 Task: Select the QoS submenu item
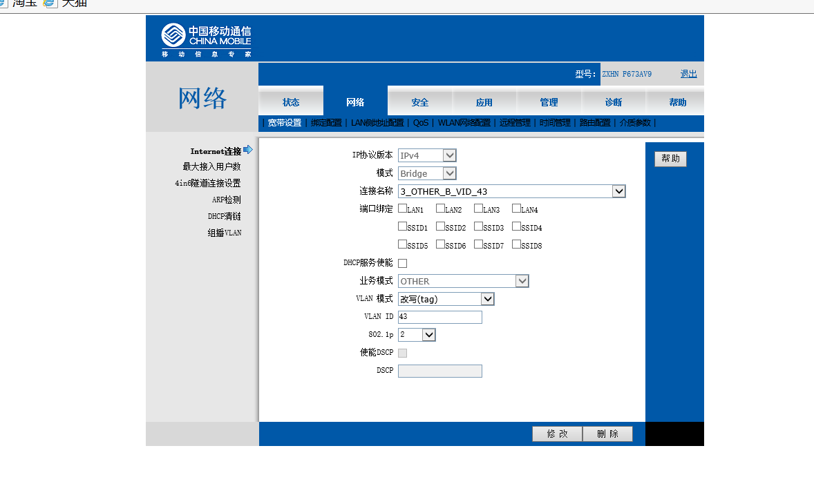coord(421,123)
